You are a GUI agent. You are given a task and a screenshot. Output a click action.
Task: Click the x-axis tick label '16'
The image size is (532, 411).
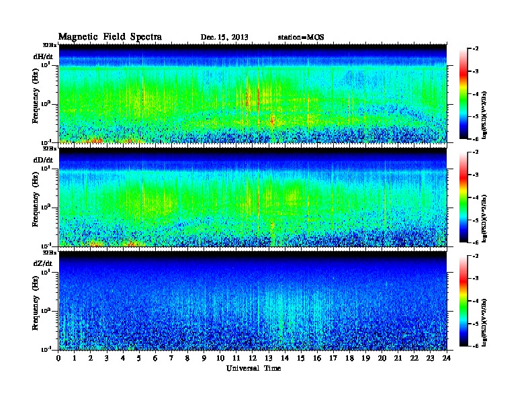317,358
